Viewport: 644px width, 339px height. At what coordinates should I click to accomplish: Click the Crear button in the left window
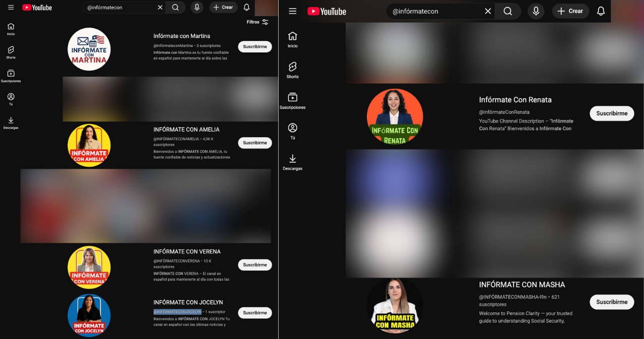[x=223, y=8]
